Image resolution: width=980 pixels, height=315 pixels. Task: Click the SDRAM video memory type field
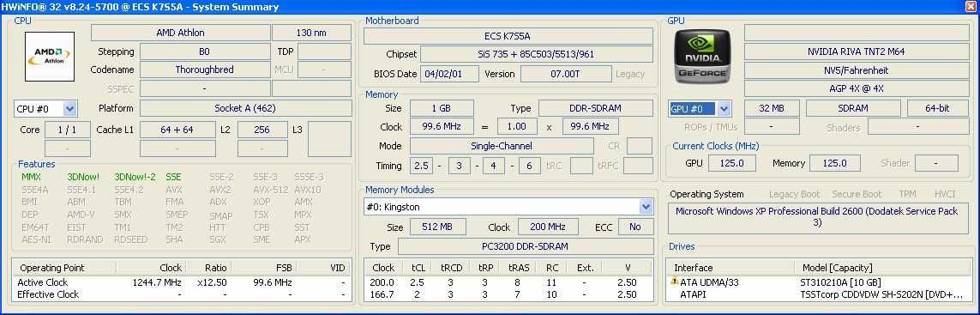852,108
